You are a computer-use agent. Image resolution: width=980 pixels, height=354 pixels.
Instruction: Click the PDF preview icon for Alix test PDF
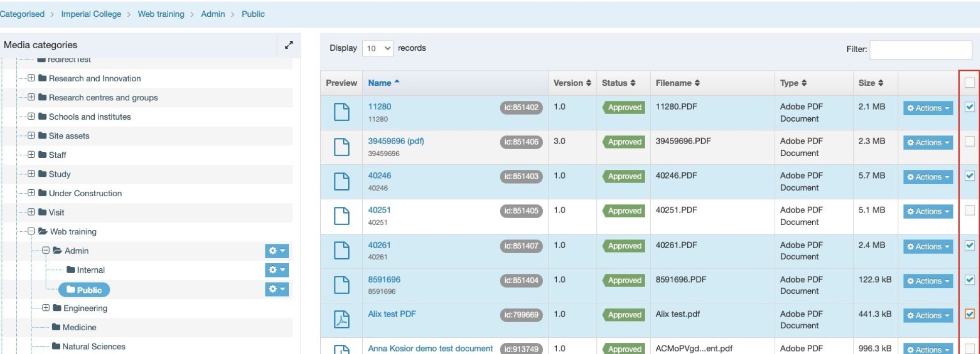point(342,320)
